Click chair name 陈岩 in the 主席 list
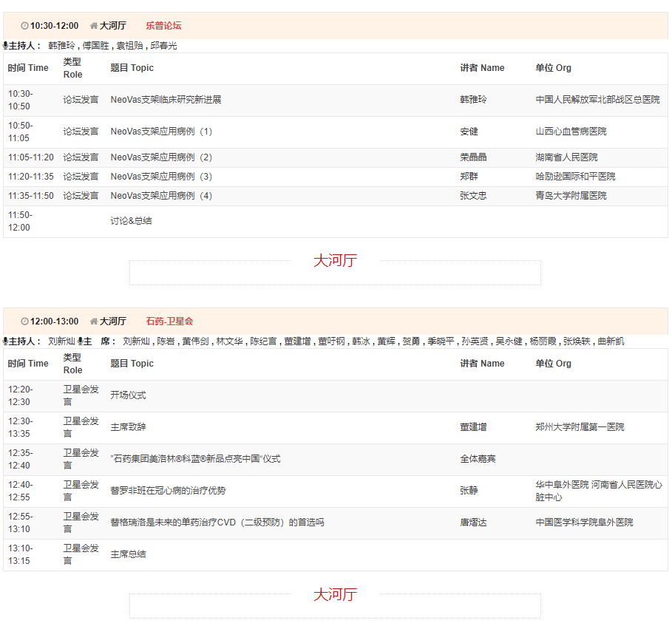The height and width of the screenshot is (626, 672). pos(166,341)
